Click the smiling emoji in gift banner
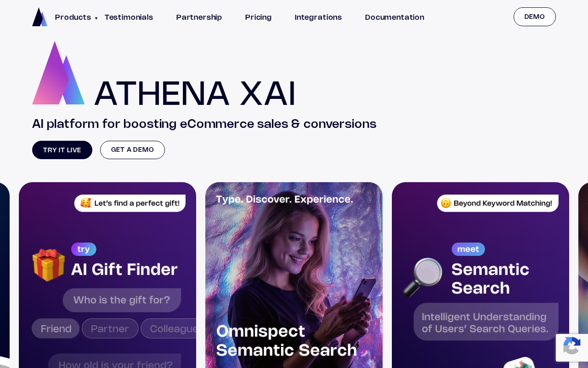This screenshot has width=588, height=368. pyautogui.click(x=85, y=203)
